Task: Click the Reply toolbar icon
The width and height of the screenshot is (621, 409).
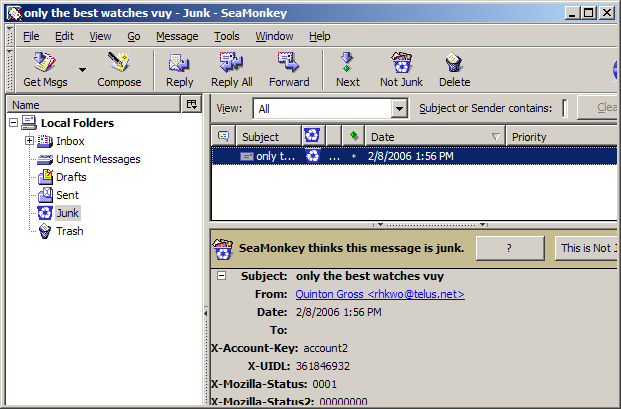Action: coord(180,69)
